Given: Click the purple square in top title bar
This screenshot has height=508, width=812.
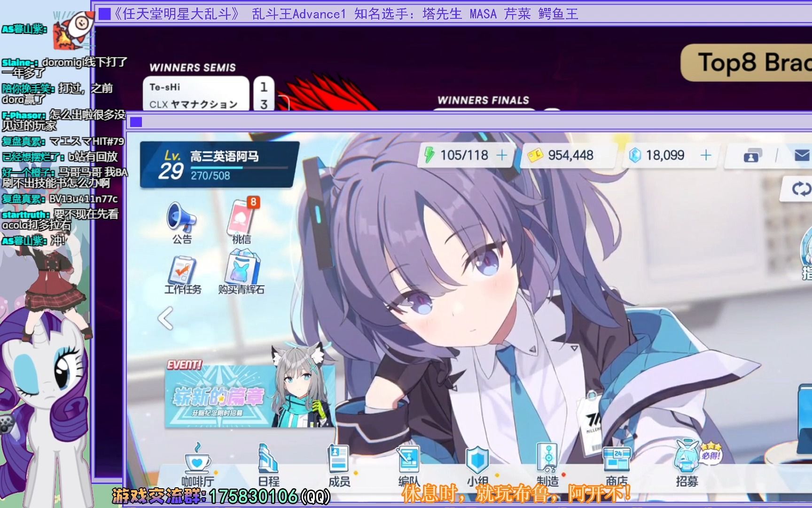Looking at the screenshot, I should (x=104, y=14).
